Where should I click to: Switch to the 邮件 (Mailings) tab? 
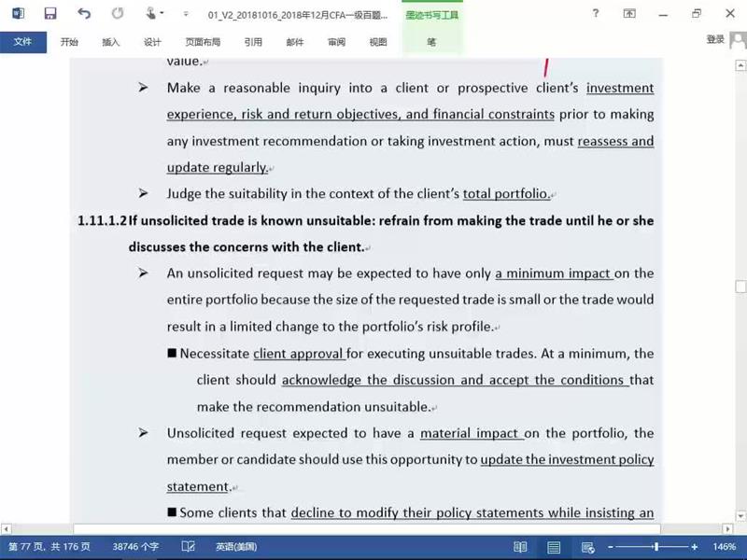pyautogui.click(x=295, y=42)
